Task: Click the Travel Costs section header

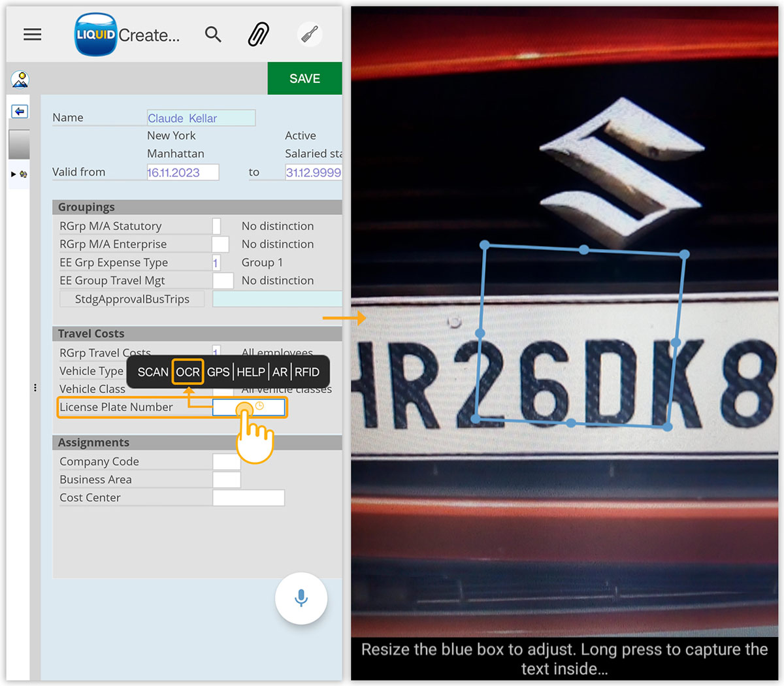Action: [197, 334]
